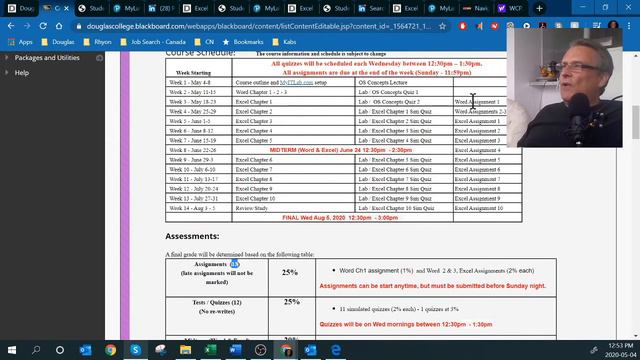The image size is (640, 360).
Task: Click the 'Assessments:' heading
Action: [x=192, y=236]
